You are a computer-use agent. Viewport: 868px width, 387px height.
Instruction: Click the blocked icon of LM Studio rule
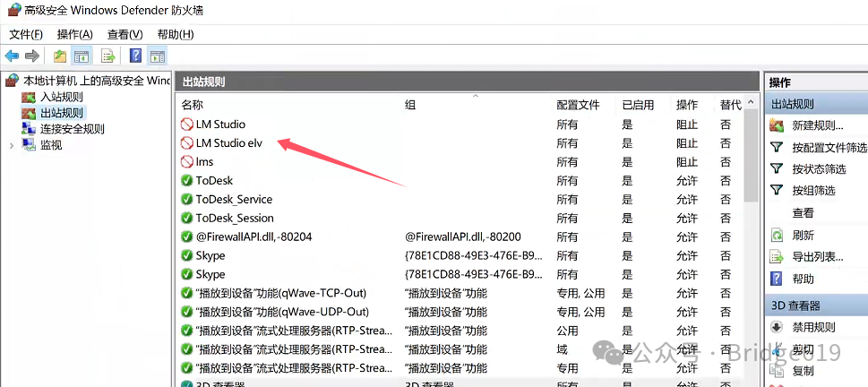(x=187, y=125)
